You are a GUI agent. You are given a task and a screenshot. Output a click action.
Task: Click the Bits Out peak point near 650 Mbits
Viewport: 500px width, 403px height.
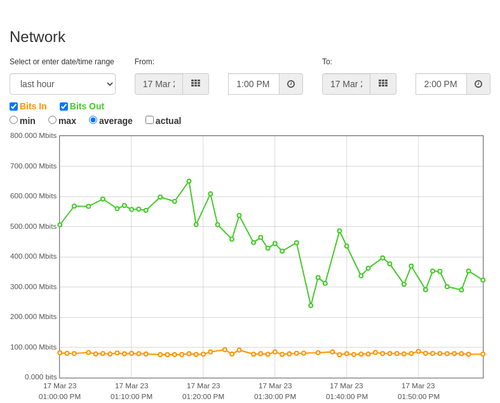coord(189,181)
